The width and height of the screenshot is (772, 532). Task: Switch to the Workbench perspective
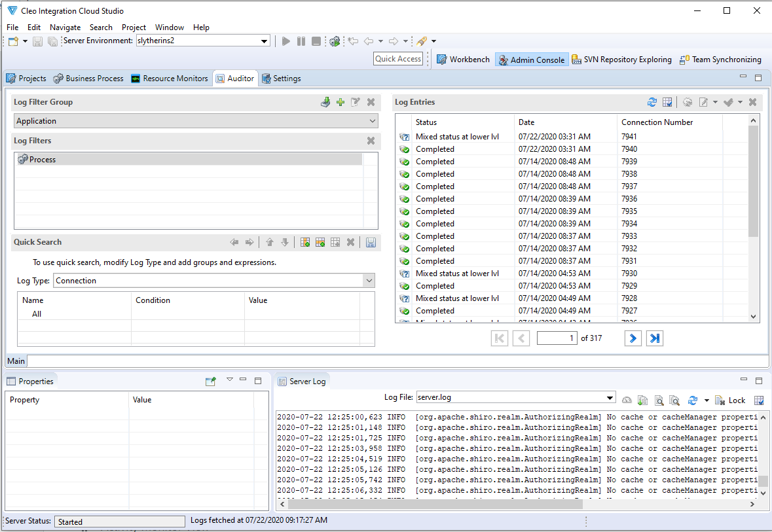pos(464,60)
